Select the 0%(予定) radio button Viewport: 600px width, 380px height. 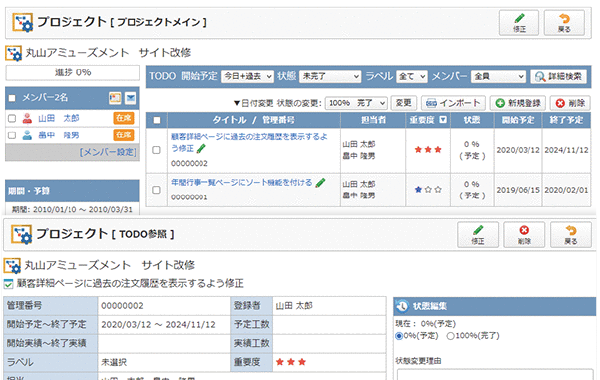click(x=399, y=336)
